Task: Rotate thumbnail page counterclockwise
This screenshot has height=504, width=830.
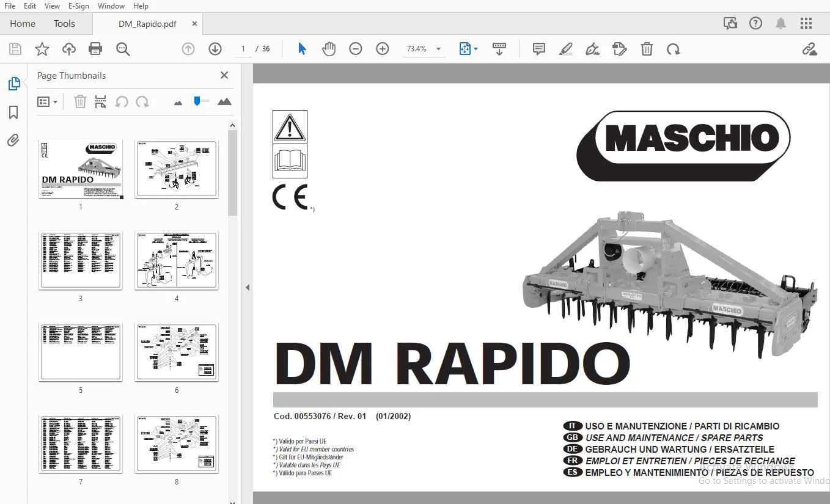Action: tap(122, 101)
